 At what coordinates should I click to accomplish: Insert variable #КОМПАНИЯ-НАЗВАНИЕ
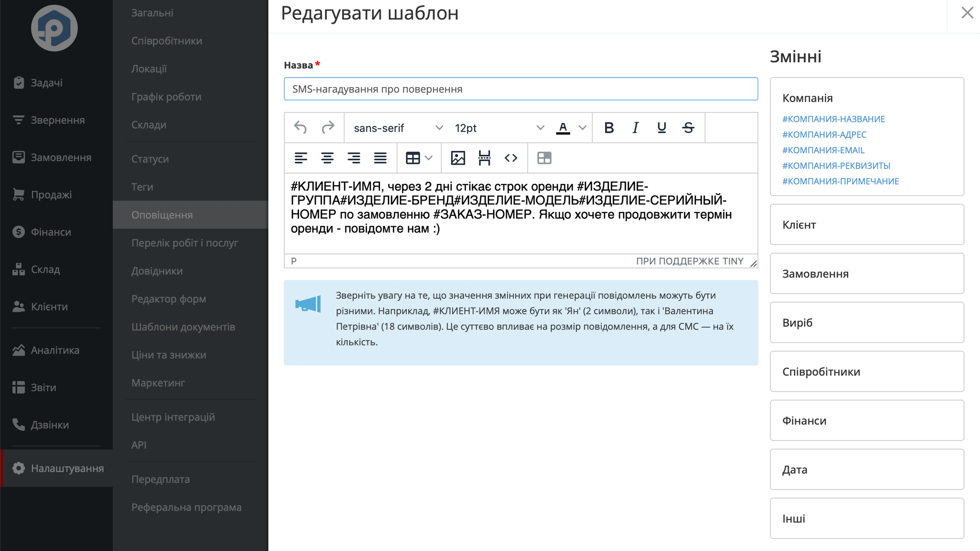(833, 119)
